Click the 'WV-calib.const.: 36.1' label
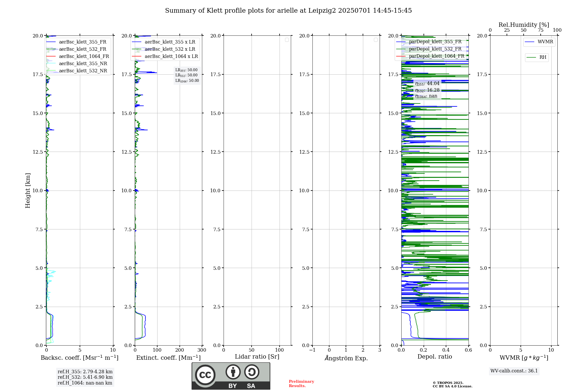Screen dimensions: 577x392 pos(514,371)
